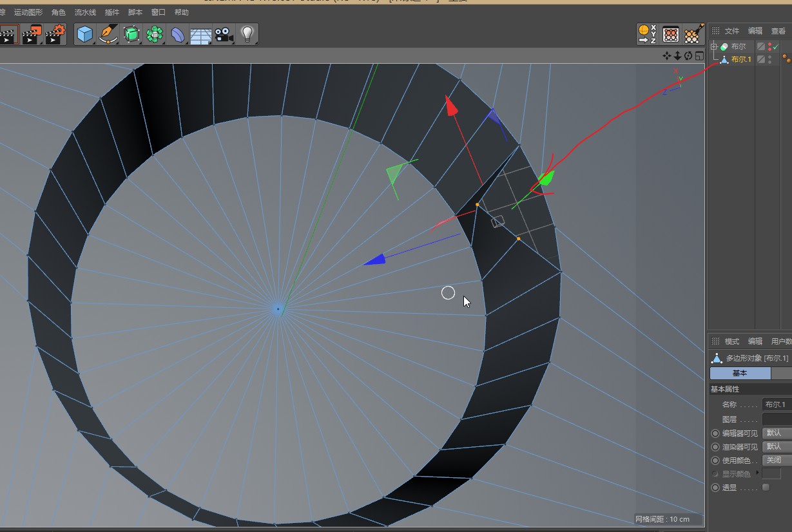Open Attribute Manager 模式 menu
The image size is (792, 532).
[732, 341]
